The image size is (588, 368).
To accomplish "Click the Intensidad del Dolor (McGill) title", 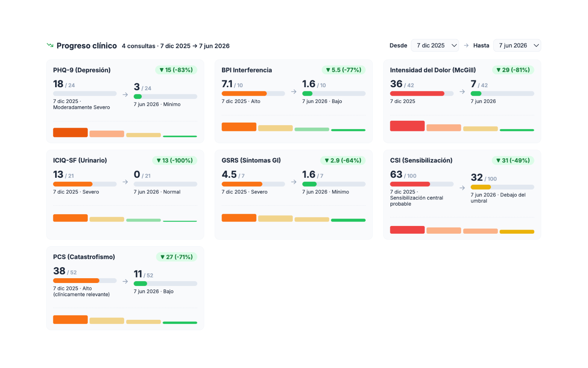I will tap(433, 70).
